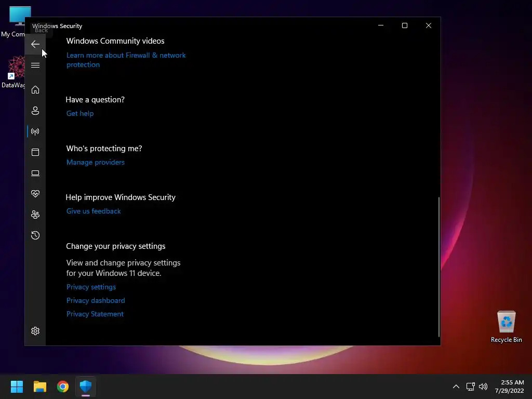
Task: Minimize the Windows Security window
Action: [381, 25]
